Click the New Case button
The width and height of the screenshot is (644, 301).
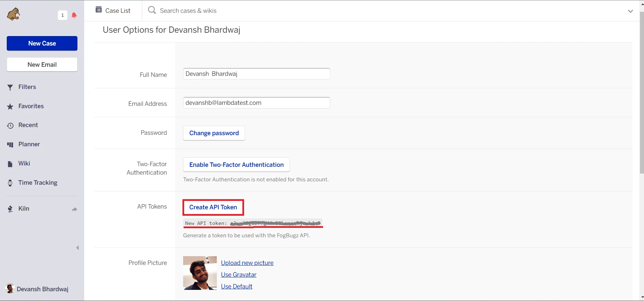42,43
